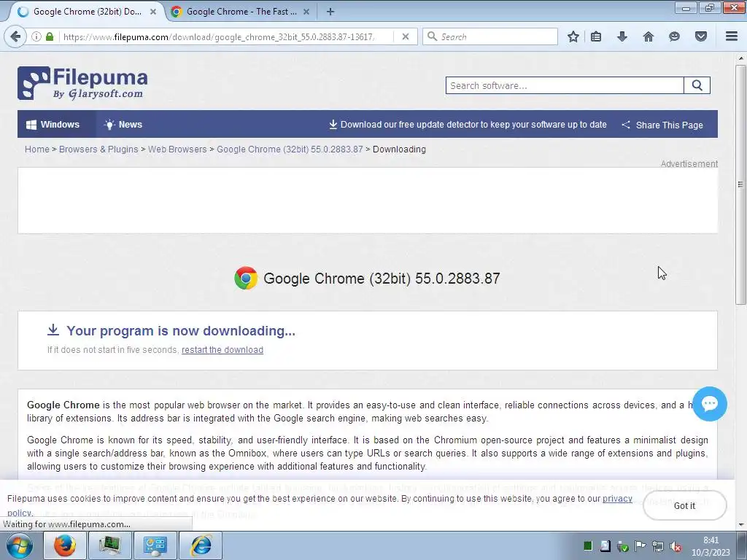Open Action Center flag tray icon
The height and width of the screenshot is (560, 747).
coord(640,547)
